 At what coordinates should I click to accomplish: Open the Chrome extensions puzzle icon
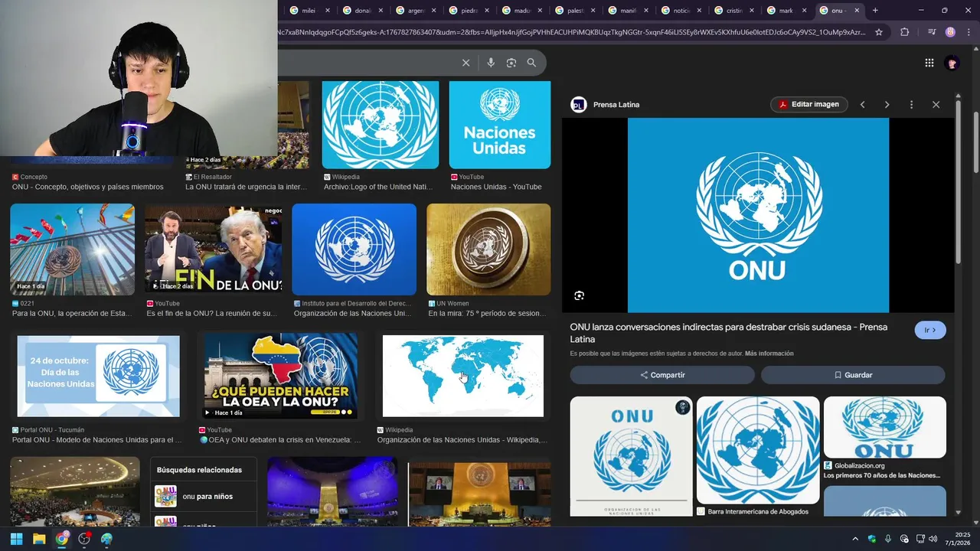905,32
